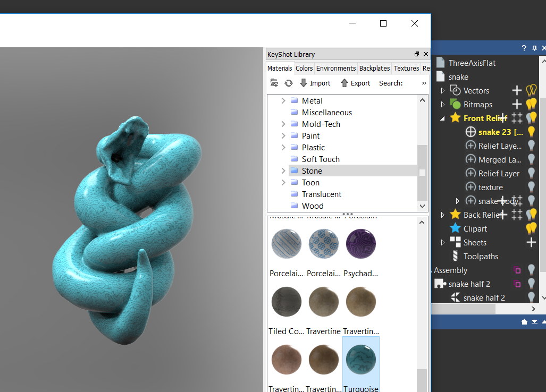
Task: Toggle snake 23 layer visibility bulb
Action: click(x=531, y=132)
